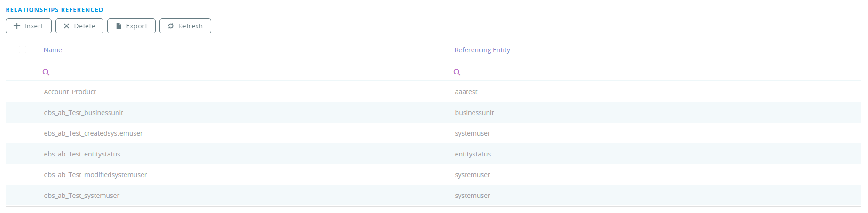Toggle the select-all checkbox in header

[x=23, y=49]
